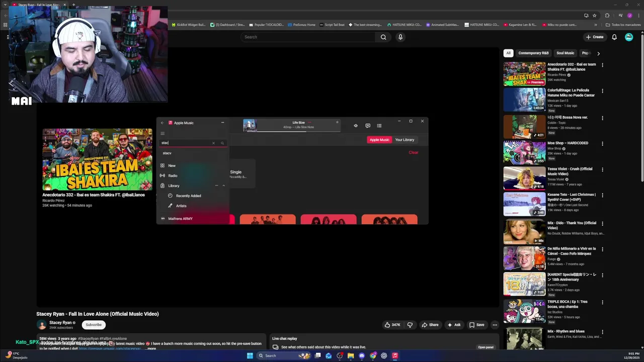The image size is (644, 362).
Task: Open more actions ellipsis under video
Action: 495,325
